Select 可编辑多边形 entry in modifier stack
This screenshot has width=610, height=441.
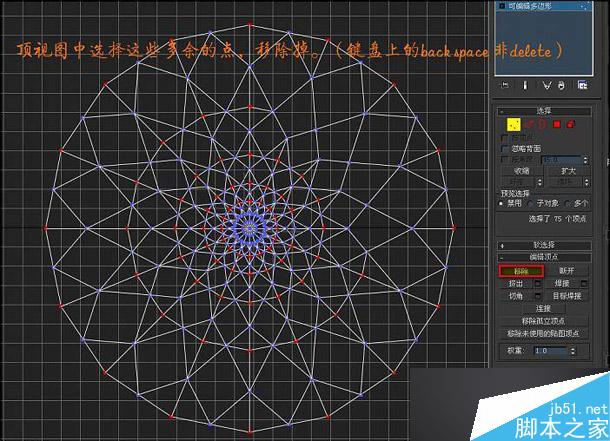tap(543, 6)
